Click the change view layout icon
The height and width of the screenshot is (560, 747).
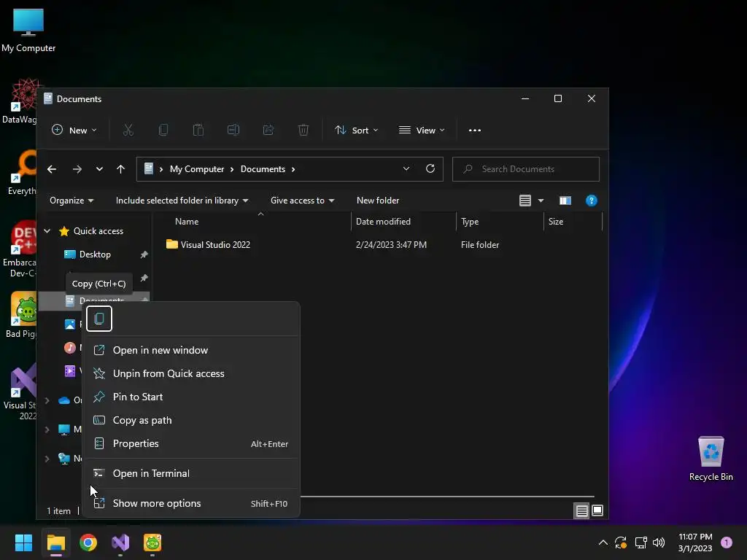click(x=525, y=201)
